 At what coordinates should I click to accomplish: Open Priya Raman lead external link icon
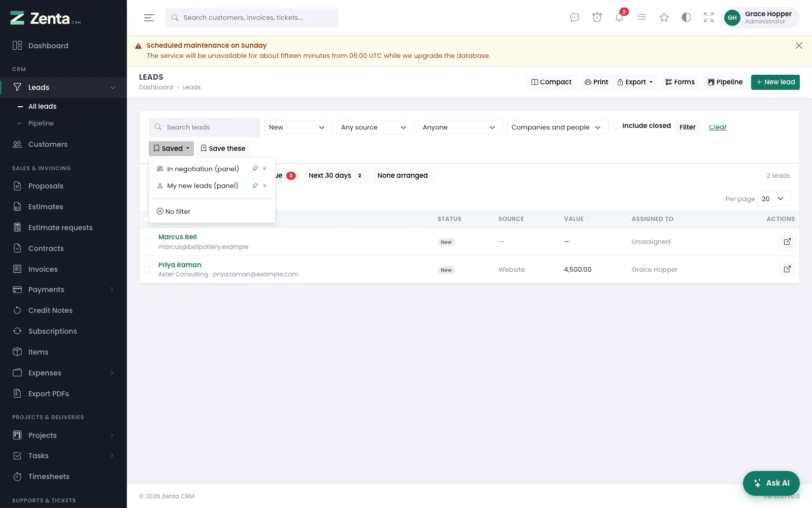[787, 269]
